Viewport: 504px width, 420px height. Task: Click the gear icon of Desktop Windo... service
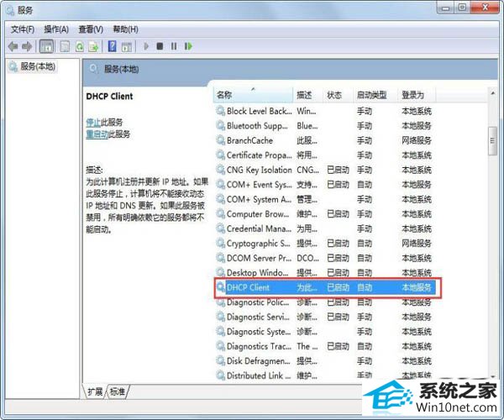(220, 273)
